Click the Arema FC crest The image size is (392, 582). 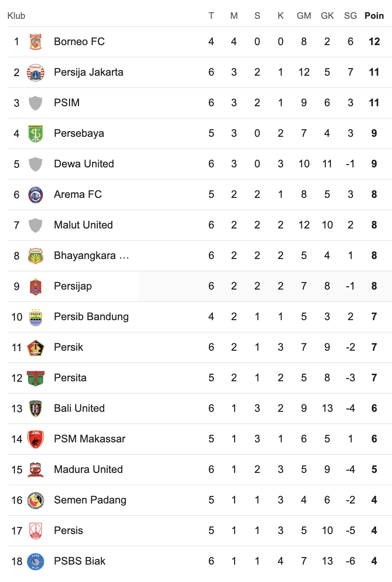[36, 195]
